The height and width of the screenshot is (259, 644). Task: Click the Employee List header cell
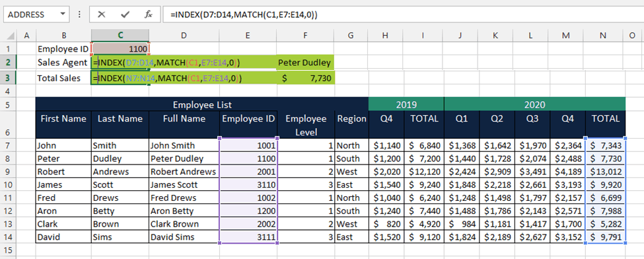coord(202,104)
